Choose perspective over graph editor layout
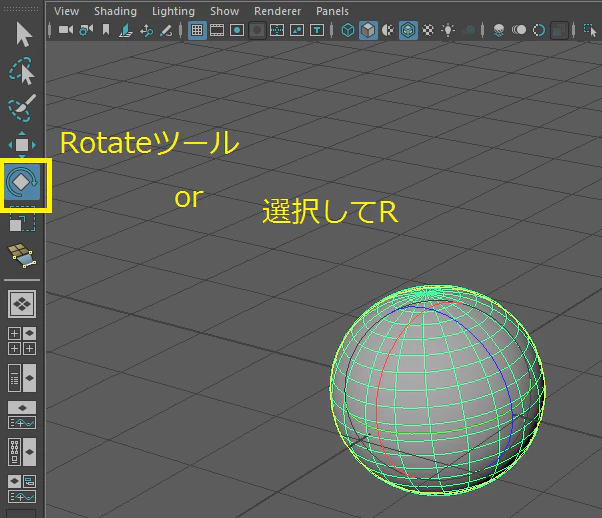Viewport: 602px width, 518px height. (x=22, y=415)
